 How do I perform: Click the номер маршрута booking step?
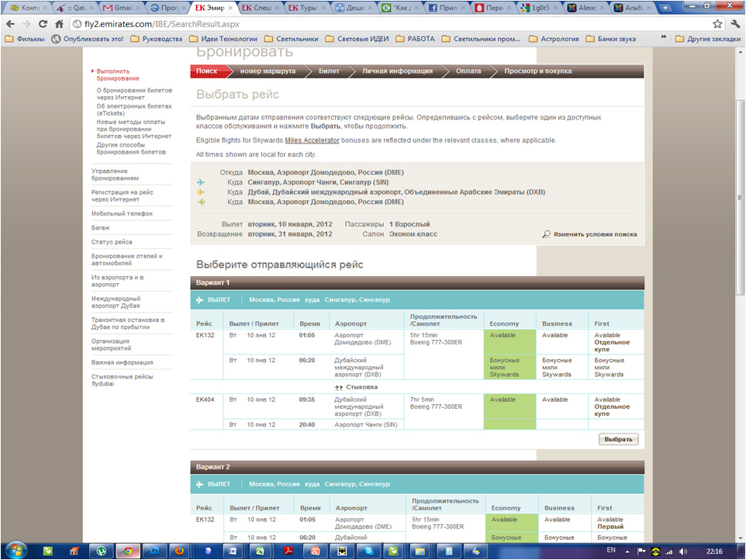[x=268, y=71]
